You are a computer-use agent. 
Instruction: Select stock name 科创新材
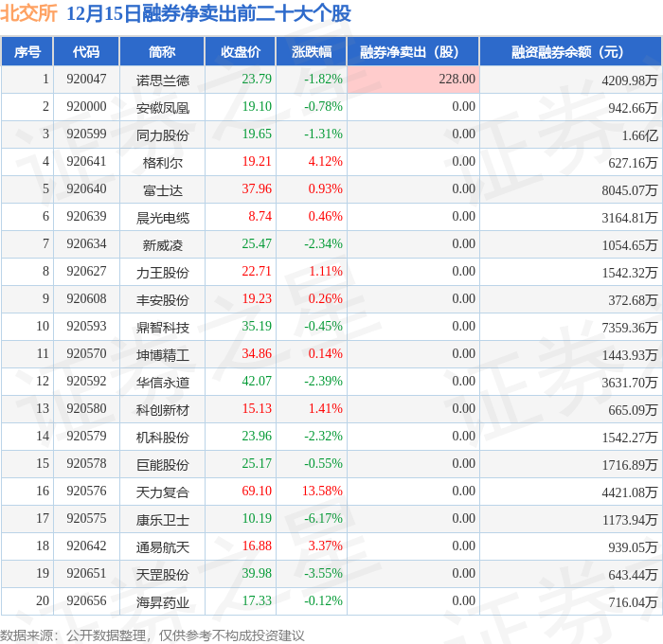[162, 410]
